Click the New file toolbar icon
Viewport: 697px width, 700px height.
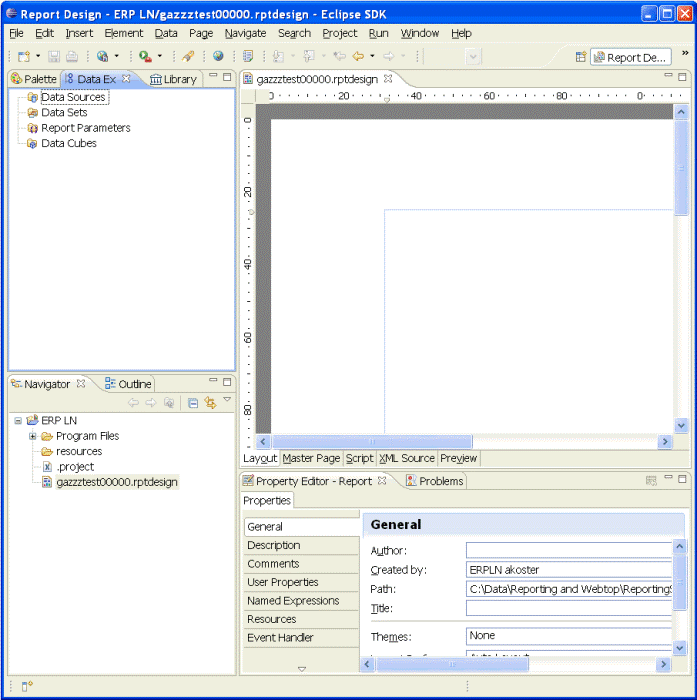coord(24,57)
